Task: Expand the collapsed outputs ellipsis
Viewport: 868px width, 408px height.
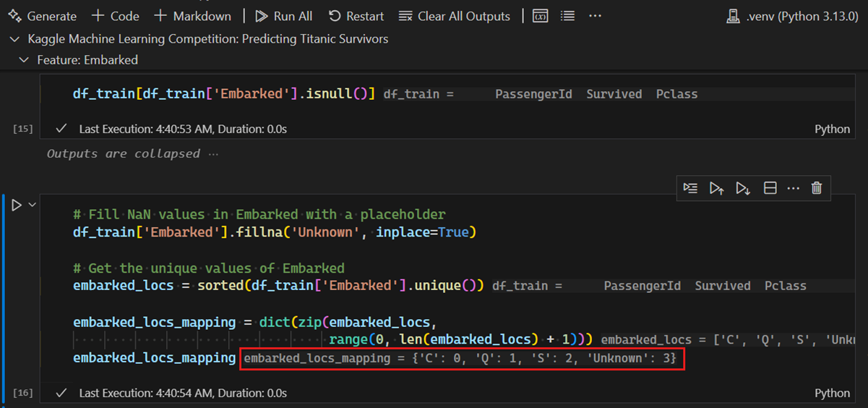Action: click(x=213, y=153)
